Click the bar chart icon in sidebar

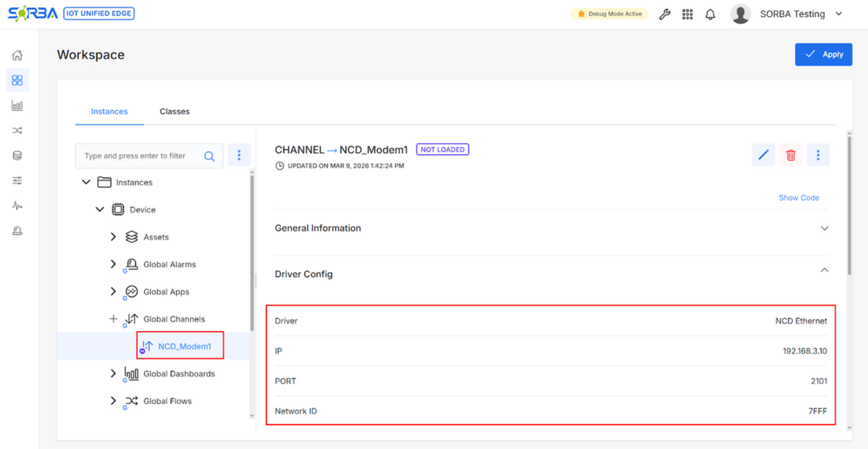pos(17,106)
